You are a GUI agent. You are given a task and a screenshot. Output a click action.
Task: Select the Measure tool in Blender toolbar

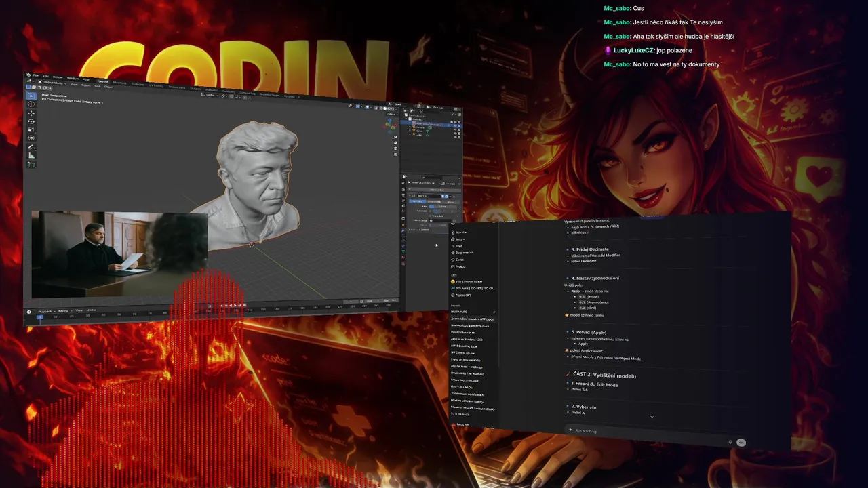[31, 155]
